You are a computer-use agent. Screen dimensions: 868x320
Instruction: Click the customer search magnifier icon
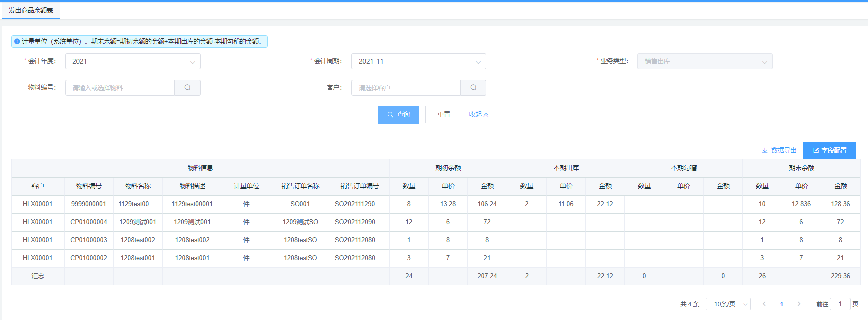click(x=473, y=88)
